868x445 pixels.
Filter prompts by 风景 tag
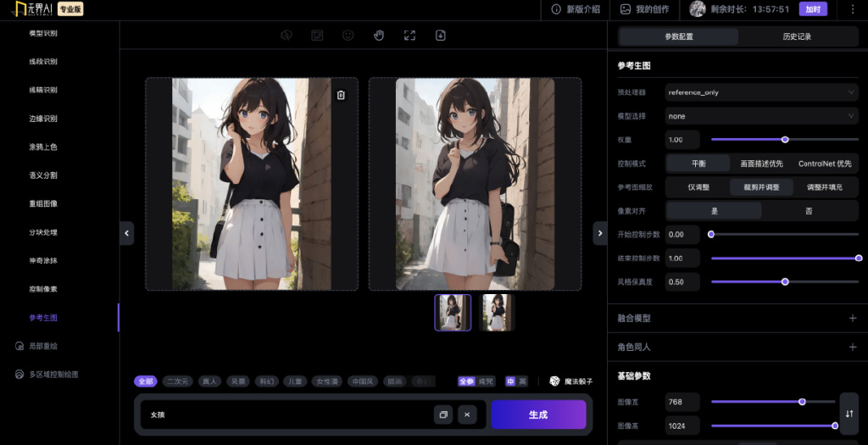(238, 381)
